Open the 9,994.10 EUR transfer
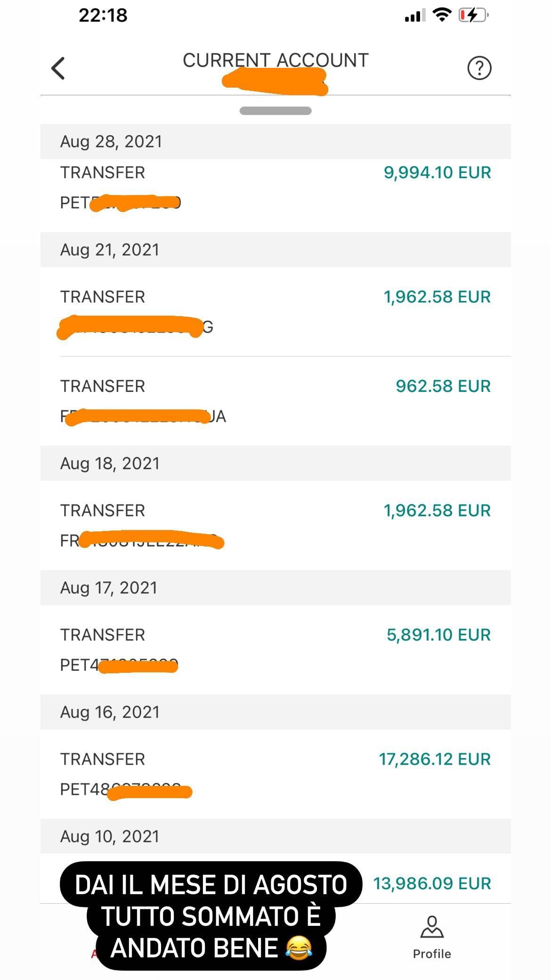The height and width of the screenshot is (980, 551). coord(275,188)
